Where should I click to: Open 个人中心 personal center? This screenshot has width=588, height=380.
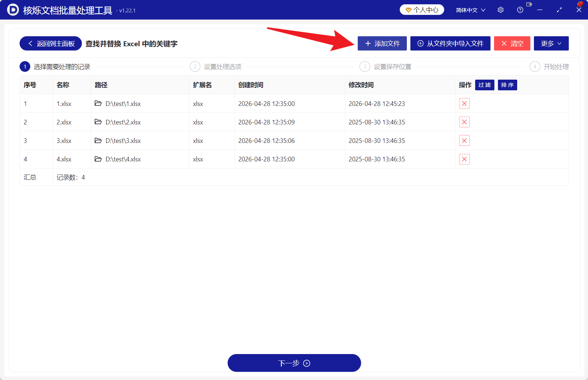(422, 10)
